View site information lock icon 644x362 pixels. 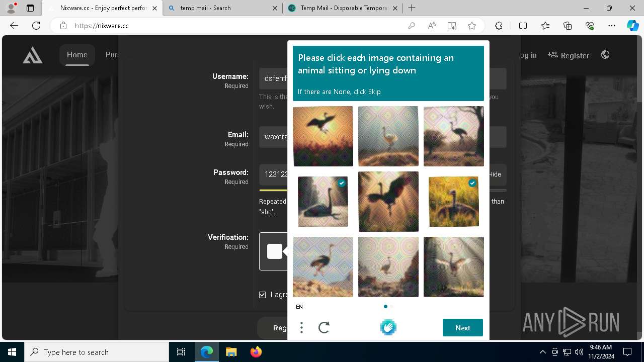63,26
